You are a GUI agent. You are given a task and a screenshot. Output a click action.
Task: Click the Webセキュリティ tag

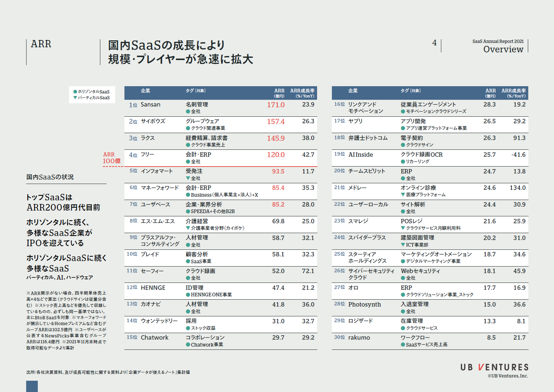[x=420, y=271]
